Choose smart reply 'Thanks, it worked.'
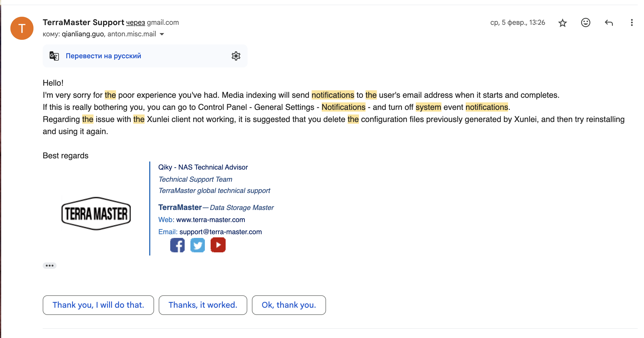 (203, 305)
